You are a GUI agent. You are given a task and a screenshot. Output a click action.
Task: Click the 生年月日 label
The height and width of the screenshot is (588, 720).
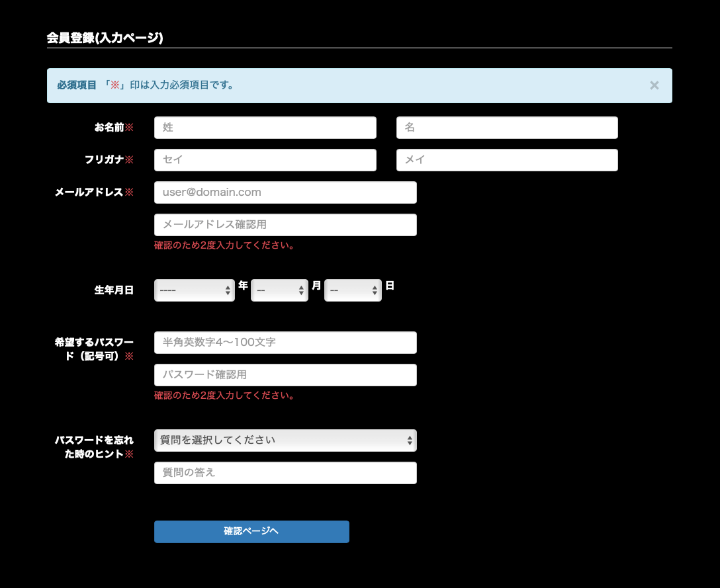pyautogui.click(x=114, y=290)
